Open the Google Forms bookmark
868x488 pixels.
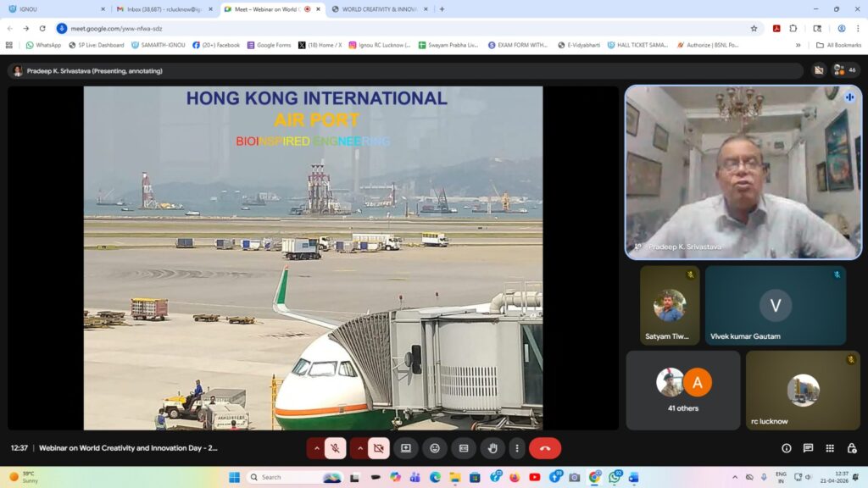tap(268, 45)
